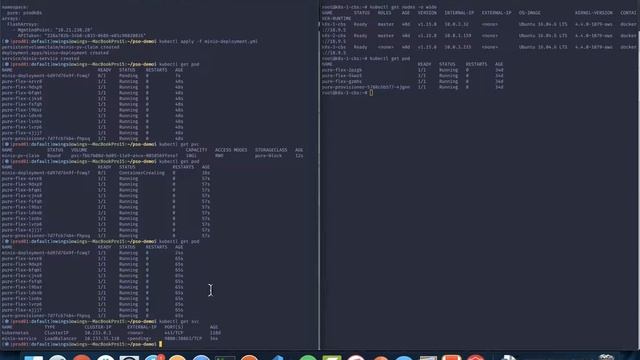Click the kubectl apply -f minio-deployment.yml command
This screenshot has width=640, height=360.
(x=208, y=41)
